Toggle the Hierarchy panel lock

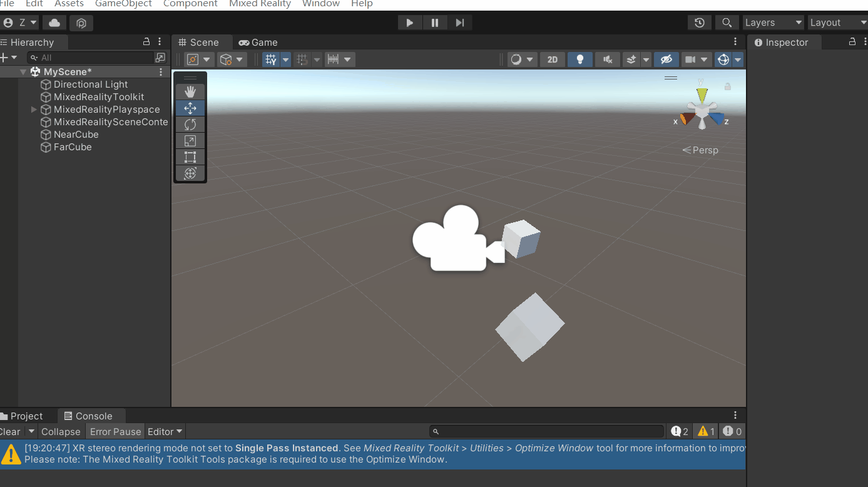click(x=146, y=42)
